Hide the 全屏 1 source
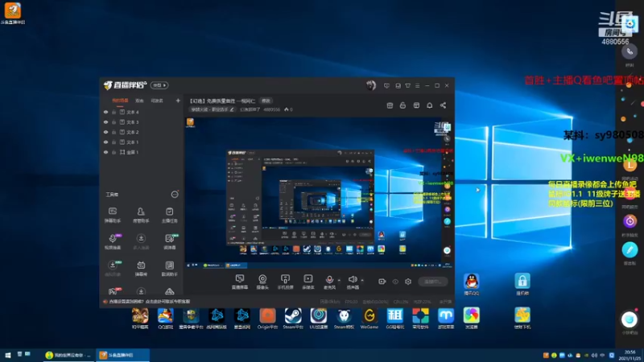 coord(106,152)
